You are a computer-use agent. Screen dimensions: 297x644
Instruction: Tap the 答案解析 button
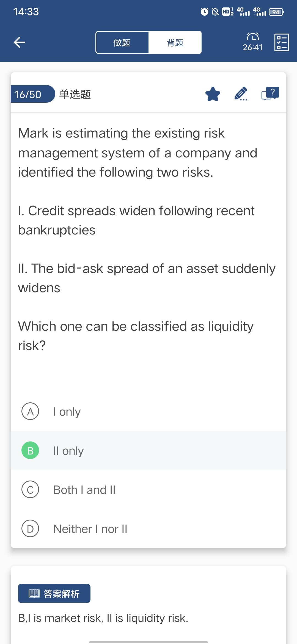54,593
